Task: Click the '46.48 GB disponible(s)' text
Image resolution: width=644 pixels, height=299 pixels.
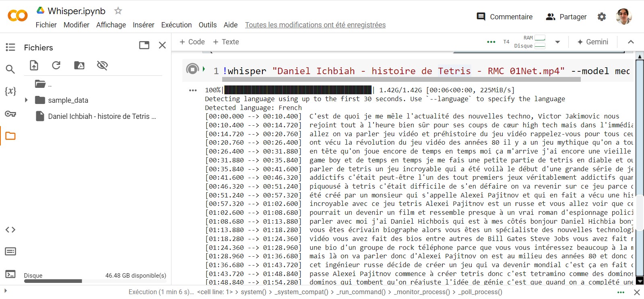Action: tap(136, 276)
